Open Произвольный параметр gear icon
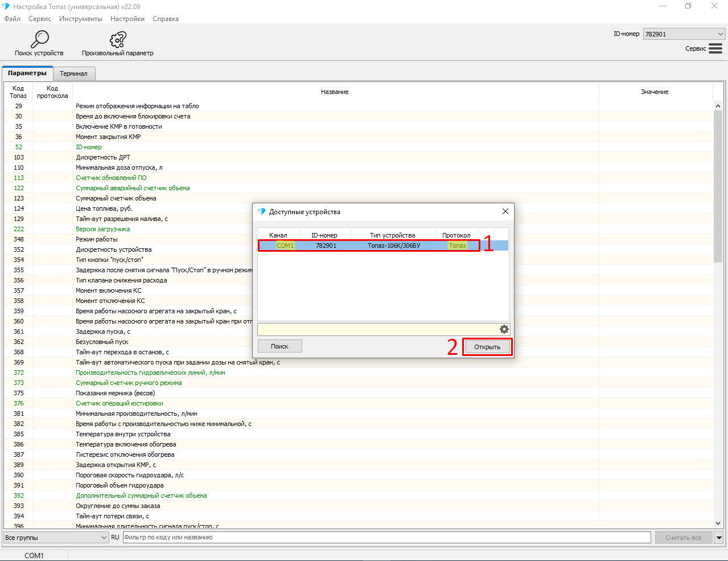 pyautogui.click(x=118, y=39)
